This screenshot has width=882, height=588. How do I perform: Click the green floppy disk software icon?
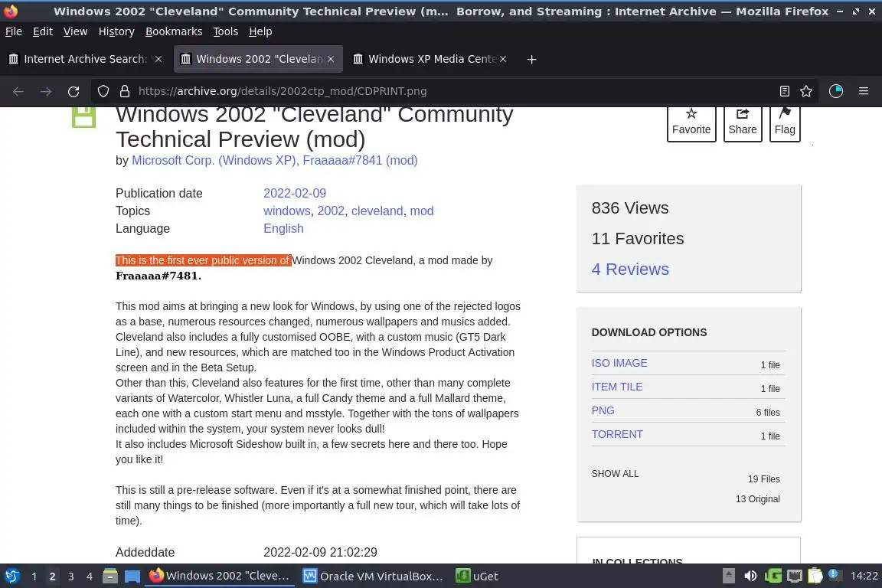pyautogui.click(x=83, y=117)
